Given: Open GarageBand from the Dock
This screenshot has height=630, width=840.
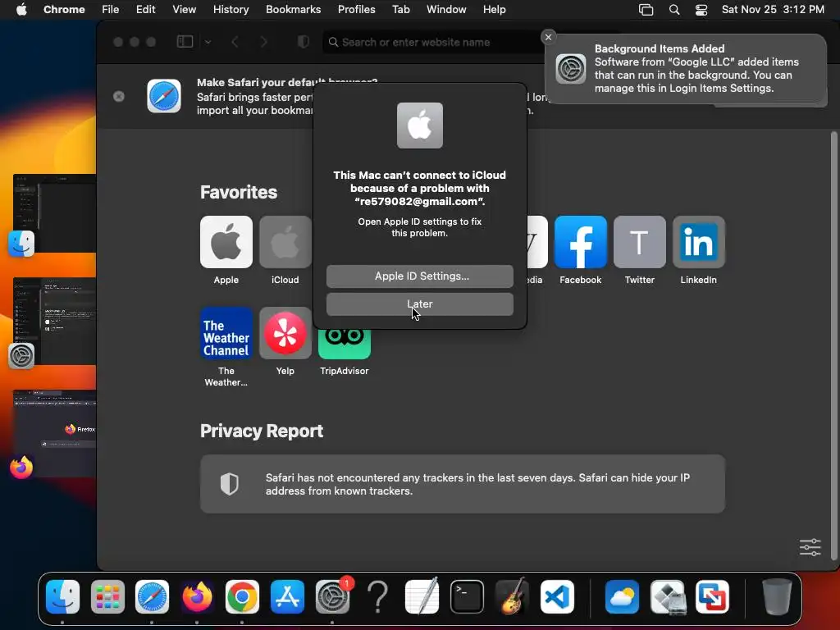Looking at the screenshot, I should coord(512,596).
